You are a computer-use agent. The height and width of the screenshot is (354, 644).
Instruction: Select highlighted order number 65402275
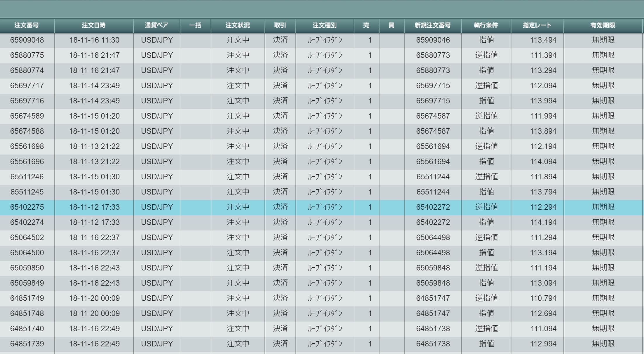[27, 207]
